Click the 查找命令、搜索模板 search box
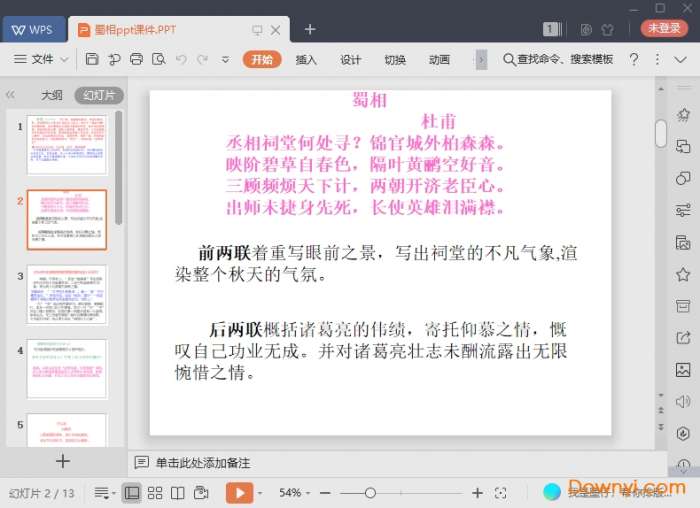Screen dimensions: 700x508 tap(558, 59)
